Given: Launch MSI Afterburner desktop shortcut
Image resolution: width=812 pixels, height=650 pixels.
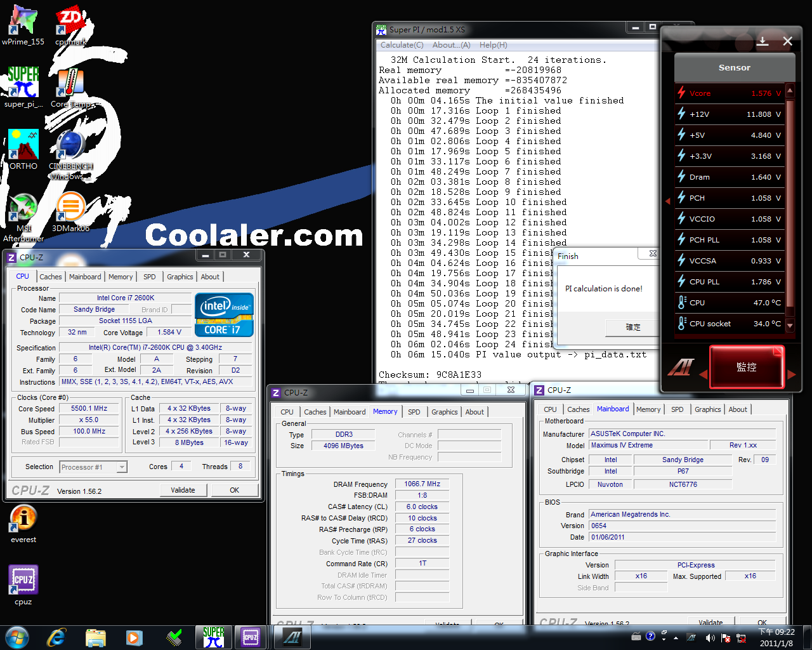Looking at the screenshot, I should point(23,217).
